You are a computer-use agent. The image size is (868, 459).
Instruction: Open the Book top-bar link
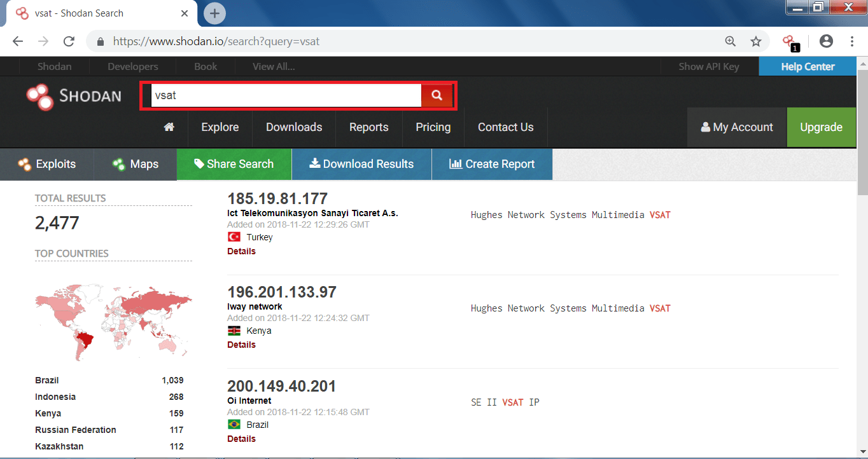206,66
